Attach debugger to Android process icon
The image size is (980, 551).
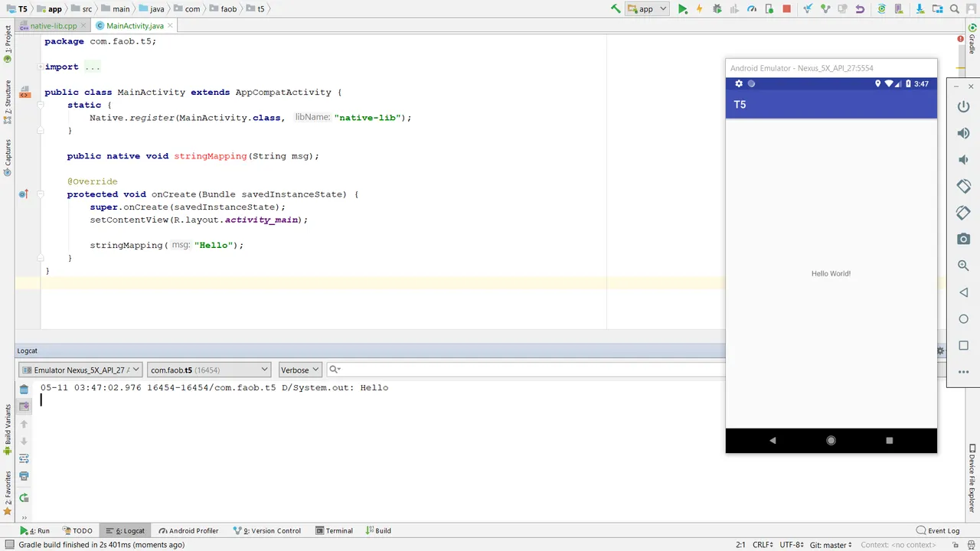(769, 9)
